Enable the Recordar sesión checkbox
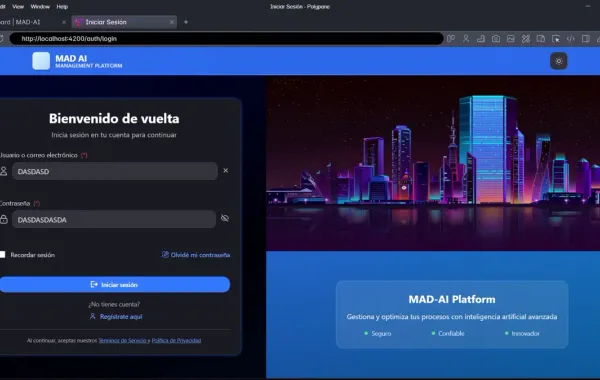This screenshot has height=380, width=600. point(2,254)
